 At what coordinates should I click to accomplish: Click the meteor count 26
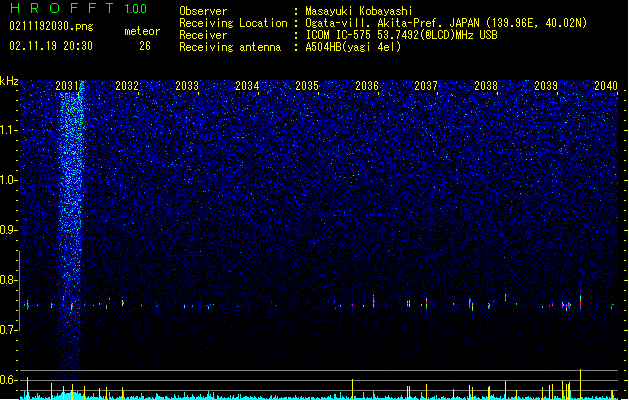[145, 46]
